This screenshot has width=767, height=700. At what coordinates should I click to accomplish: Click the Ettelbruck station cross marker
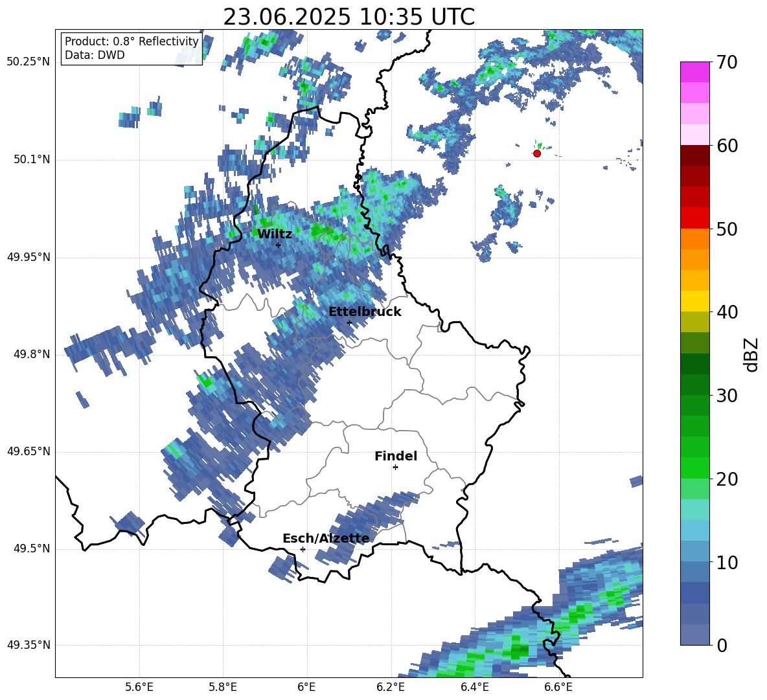click(349, 322)
